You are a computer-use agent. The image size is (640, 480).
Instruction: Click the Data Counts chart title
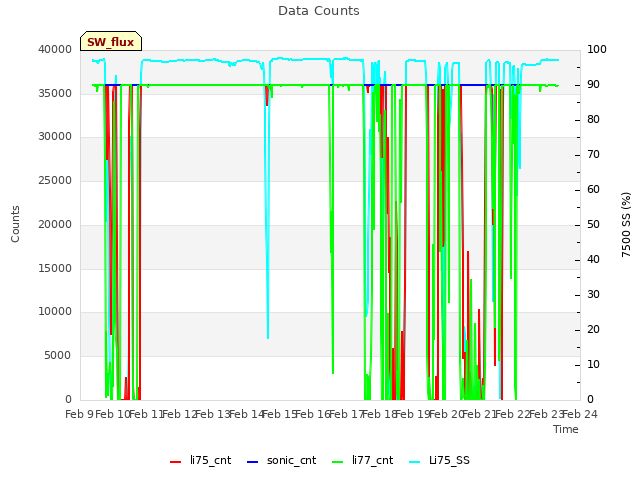coord(319,11)
